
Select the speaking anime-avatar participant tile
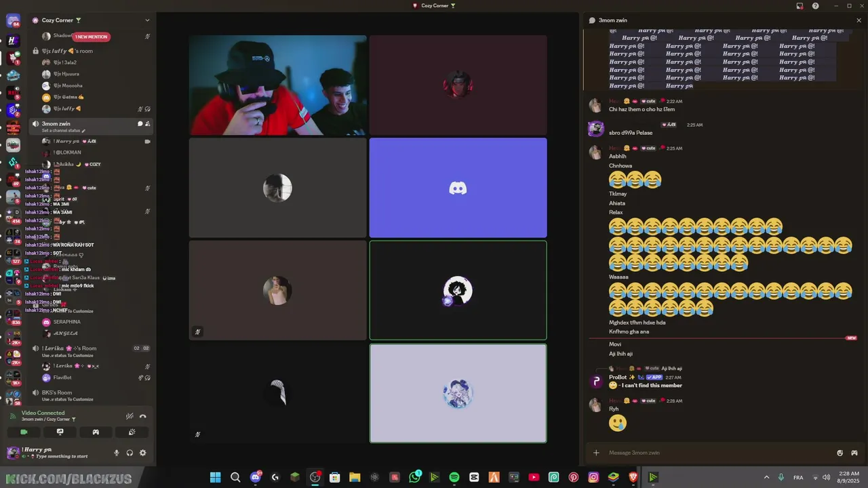click(458, 290)
